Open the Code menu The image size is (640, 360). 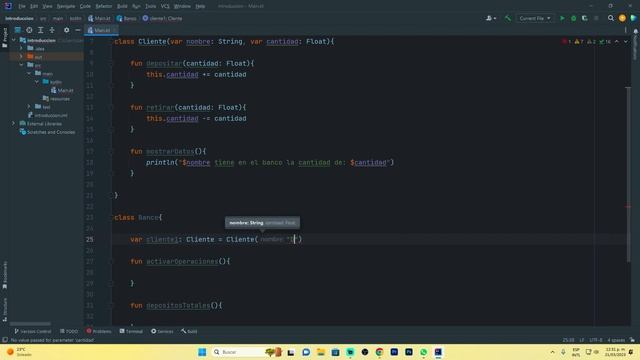coord(85,6)
